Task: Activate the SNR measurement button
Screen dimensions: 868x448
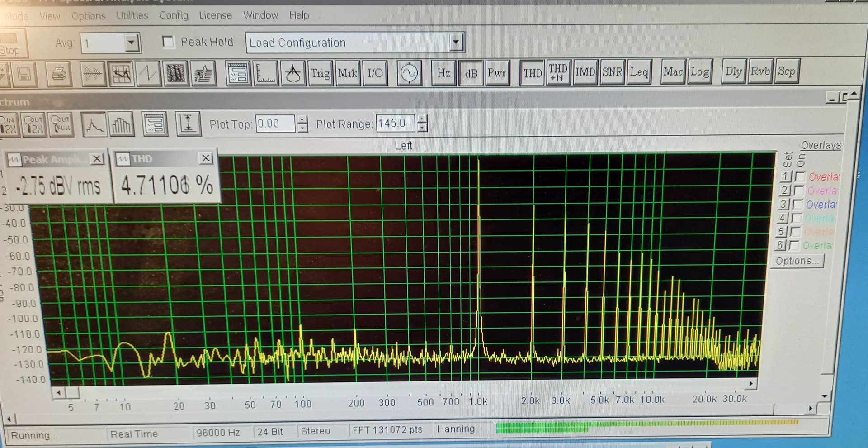Action: tap(612, 72)
